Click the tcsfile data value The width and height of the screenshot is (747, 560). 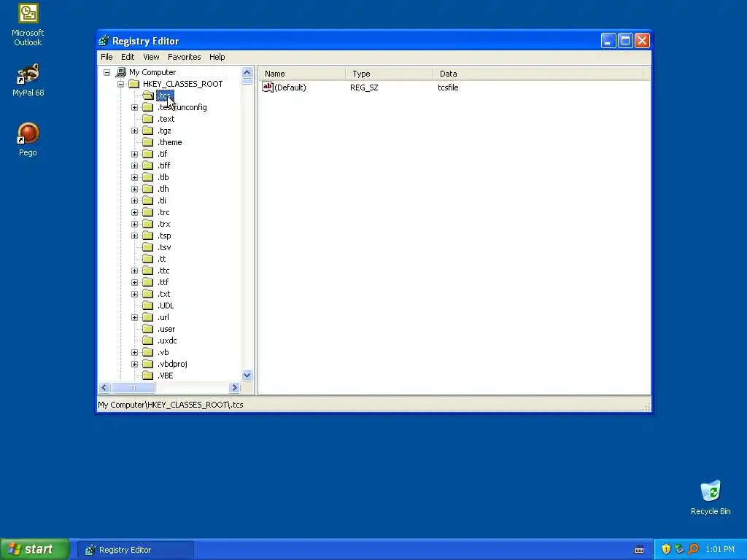tap(448, 87)
